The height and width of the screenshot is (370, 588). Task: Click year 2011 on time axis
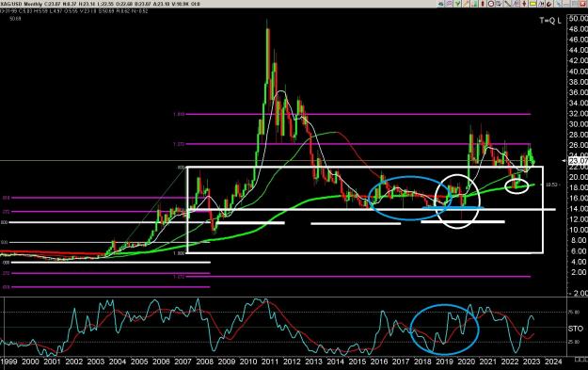coord(270,362)
